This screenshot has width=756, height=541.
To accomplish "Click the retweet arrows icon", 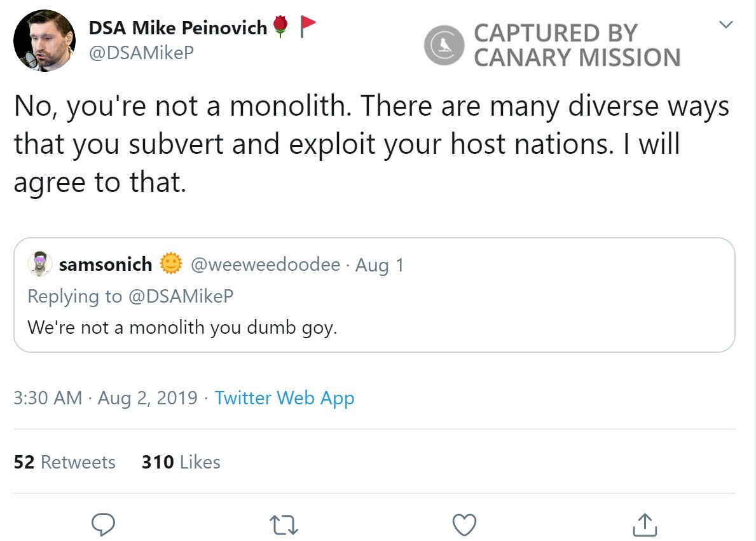I will pyautogui.click(x=284, y=524).
